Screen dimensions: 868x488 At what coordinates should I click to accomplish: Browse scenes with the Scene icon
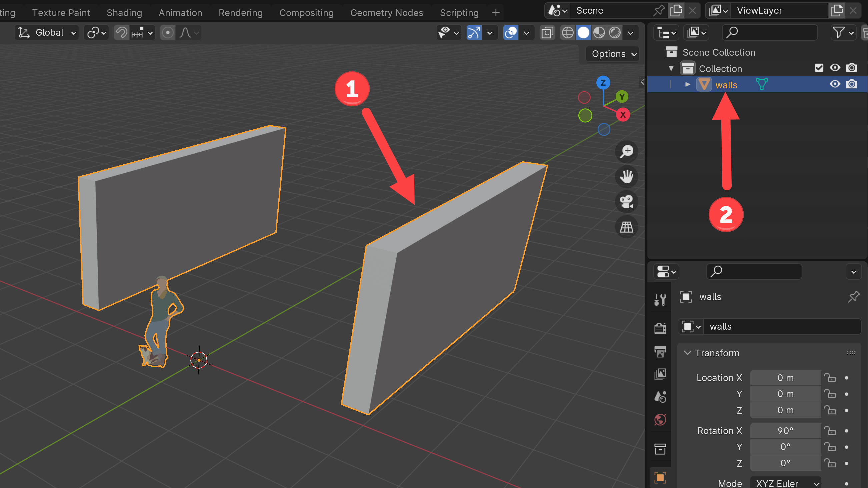pos(557,10)
